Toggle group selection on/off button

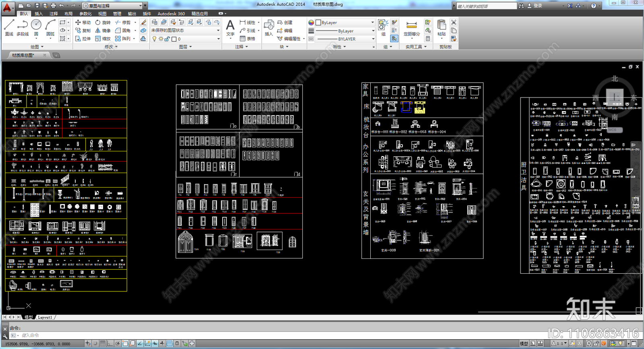(394, 38)
